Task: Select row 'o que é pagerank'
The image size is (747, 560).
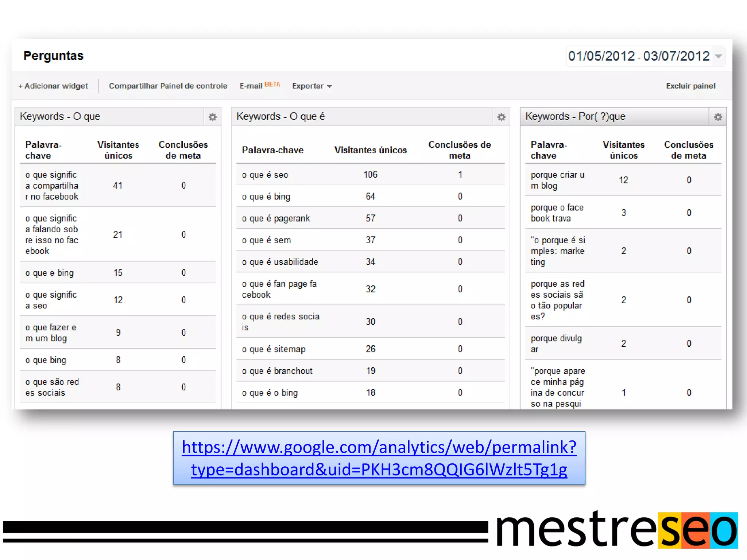Action: pyautogui.click(x=370, y=218)
